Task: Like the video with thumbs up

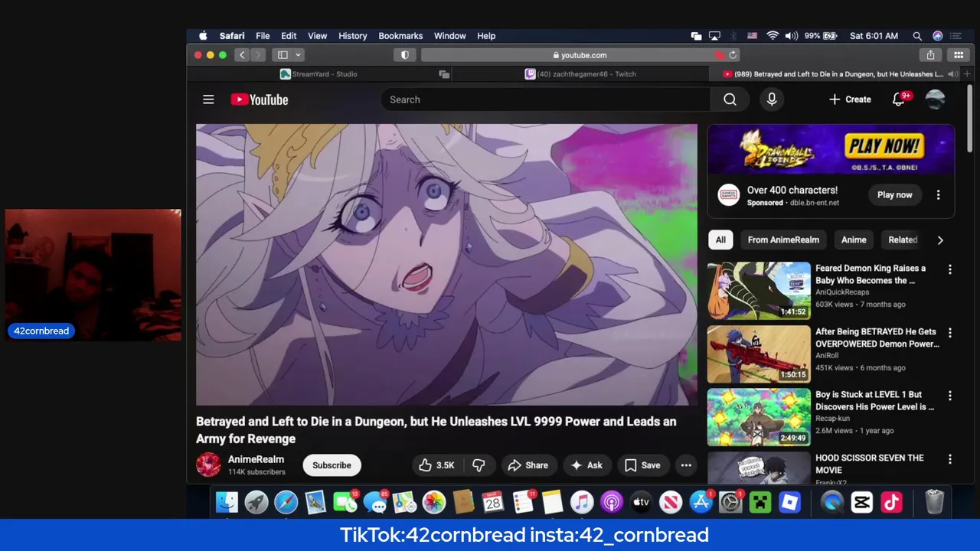Action: pos(437,465)
